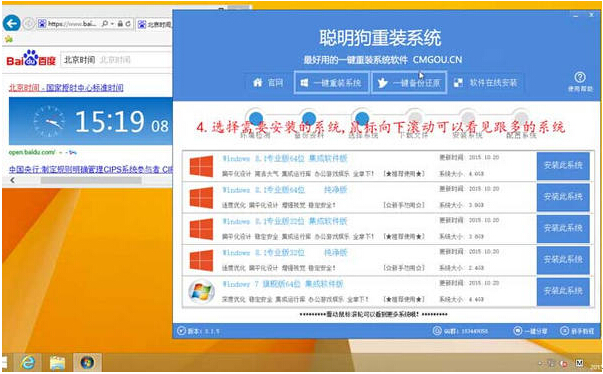Click the browser back arrow button

[x=12, y=23]
